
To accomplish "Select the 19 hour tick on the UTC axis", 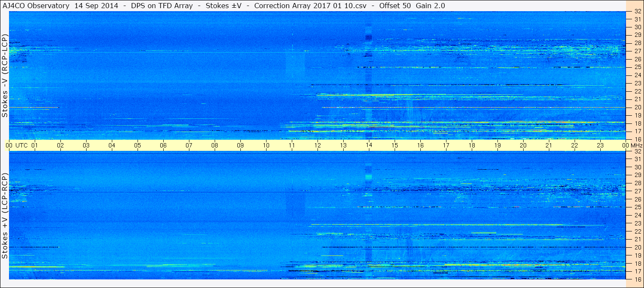I will click(x=497, y=145).
